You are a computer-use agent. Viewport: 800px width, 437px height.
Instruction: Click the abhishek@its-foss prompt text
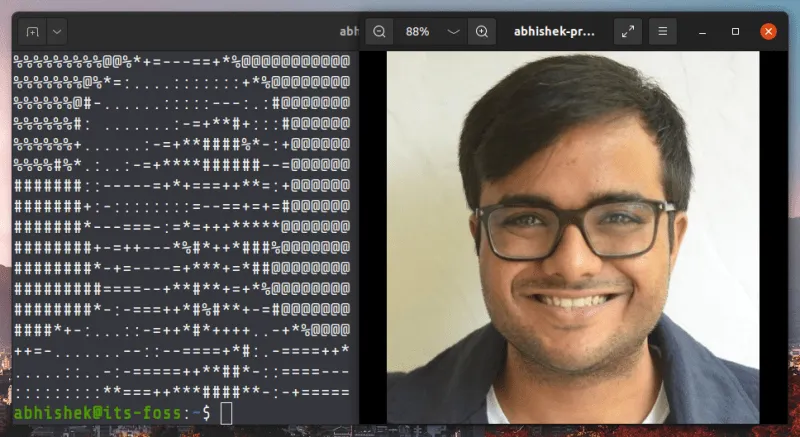coord(98,412)
